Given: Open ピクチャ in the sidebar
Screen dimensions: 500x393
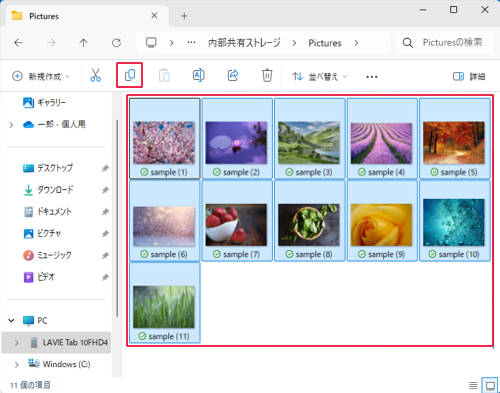Looking at the screenshot, I should pyautogui.click(x=42, y=233).
